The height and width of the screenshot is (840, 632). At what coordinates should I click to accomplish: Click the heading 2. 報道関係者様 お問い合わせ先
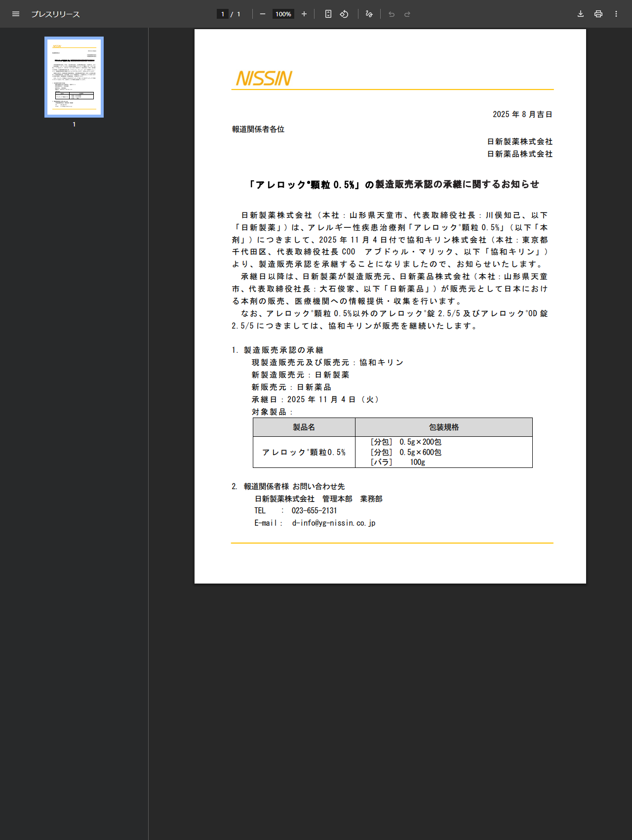coord(288,486)
